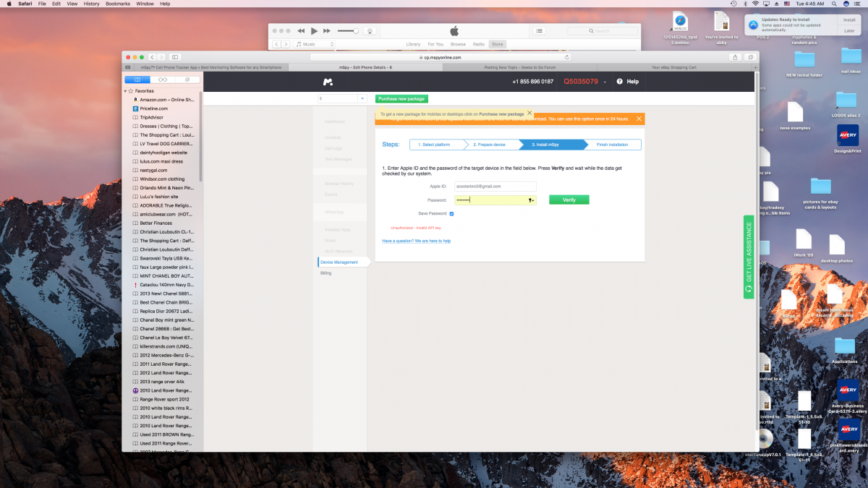Click the Apple ID field
This screenshot has width=868, height=488.
pyautogui.click(x=495, y=187)
